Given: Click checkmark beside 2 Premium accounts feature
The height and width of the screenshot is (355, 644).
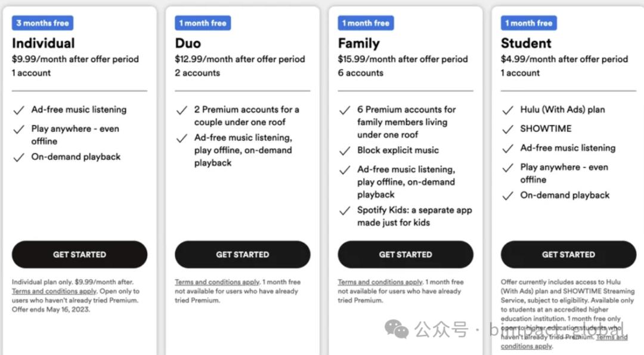Looking at the screenshot, I should click(181, 110).
